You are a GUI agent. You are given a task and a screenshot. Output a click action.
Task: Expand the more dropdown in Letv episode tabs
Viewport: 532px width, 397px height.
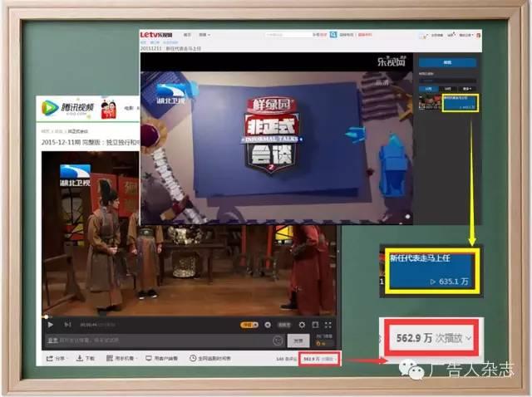click(467, 89)
